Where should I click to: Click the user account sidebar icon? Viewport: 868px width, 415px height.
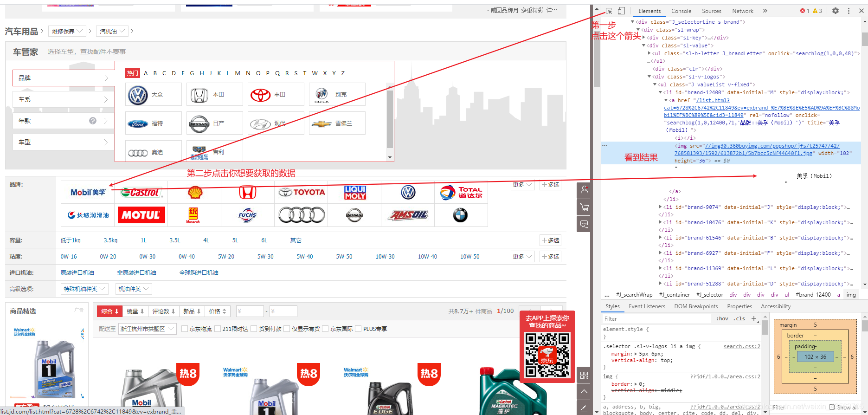point(584,190)
